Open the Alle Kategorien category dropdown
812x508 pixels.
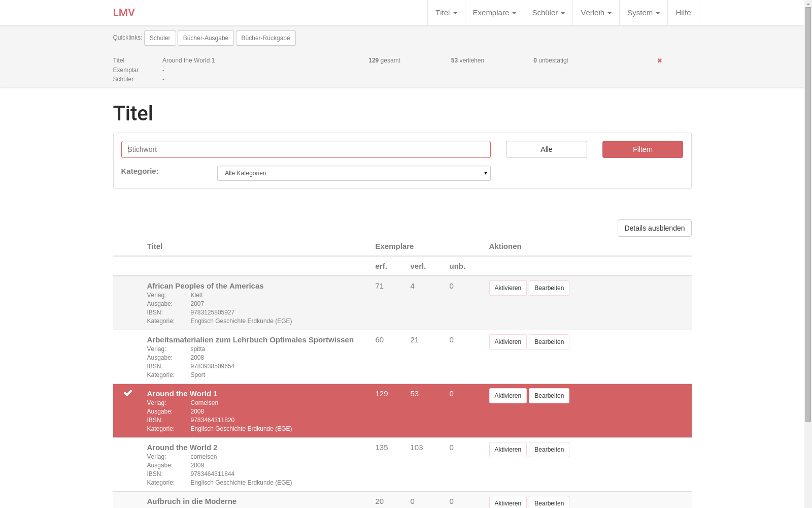pyautogui.click(x=354, y=173)
